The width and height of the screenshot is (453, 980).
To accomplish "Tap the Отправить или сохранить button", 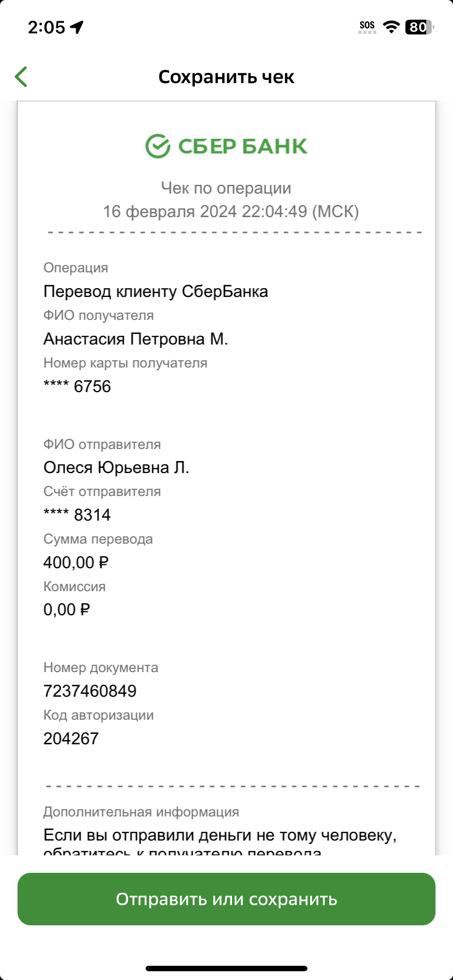I will click(x=226, y=899).
